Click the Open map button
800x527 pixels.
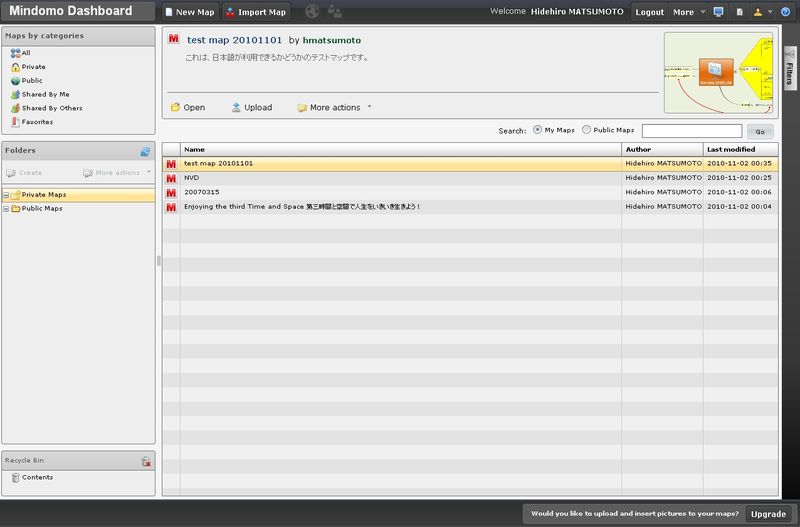tap(188, 108)
